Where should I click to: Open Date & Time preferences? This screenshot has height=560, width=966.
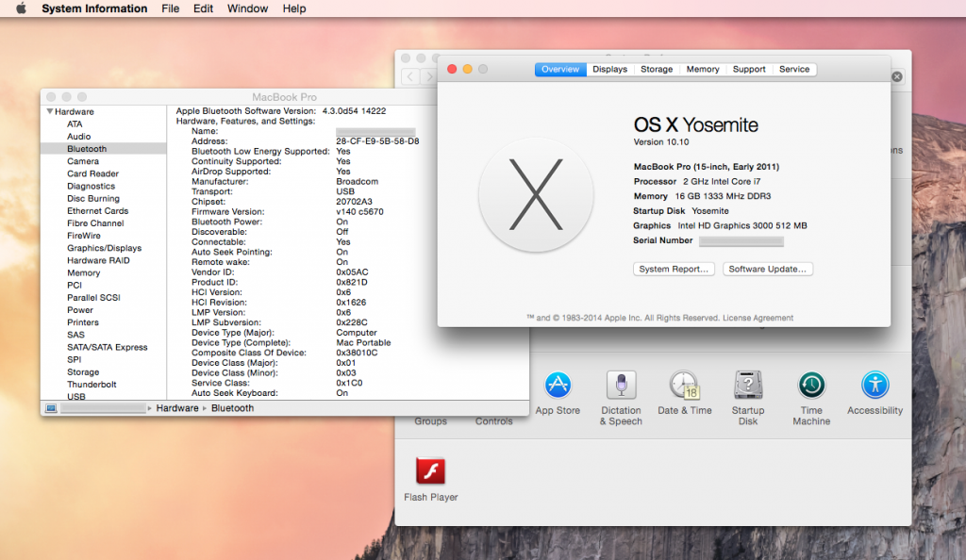tap(685, 386)
